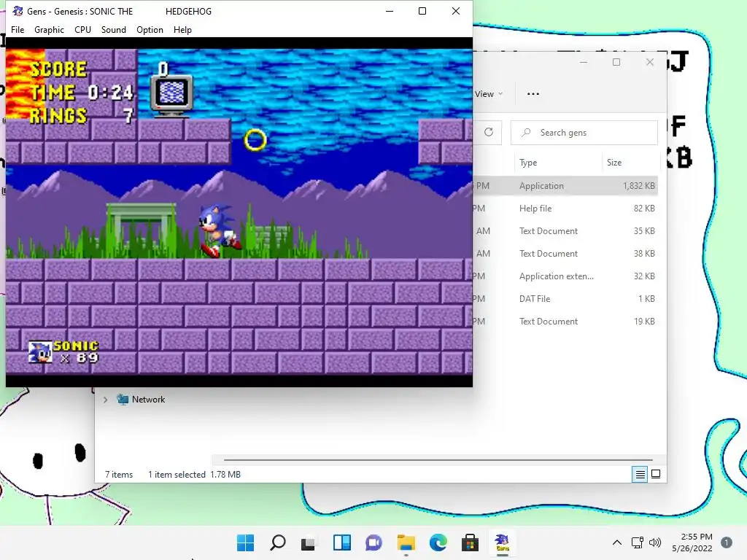Maximize the Gens emulator window
Screen dimensions: 747x560
pos(422,11)
